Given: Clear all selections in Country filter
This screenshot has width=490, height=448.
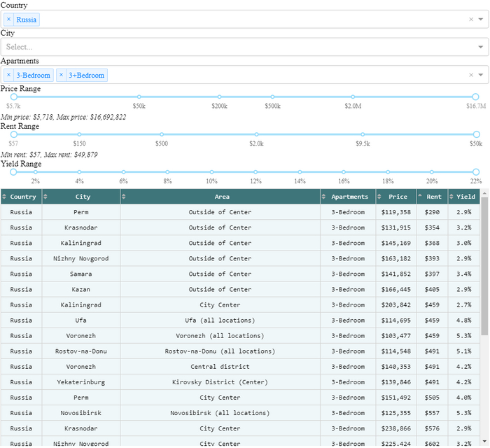Looking at the screenshot, I should click(x=471, y=20).
